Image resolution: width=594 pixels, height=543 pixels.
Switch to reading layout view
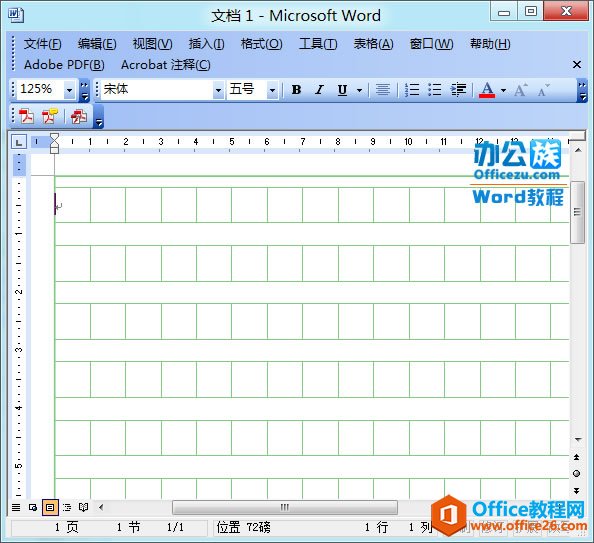[x=83, y=507]
